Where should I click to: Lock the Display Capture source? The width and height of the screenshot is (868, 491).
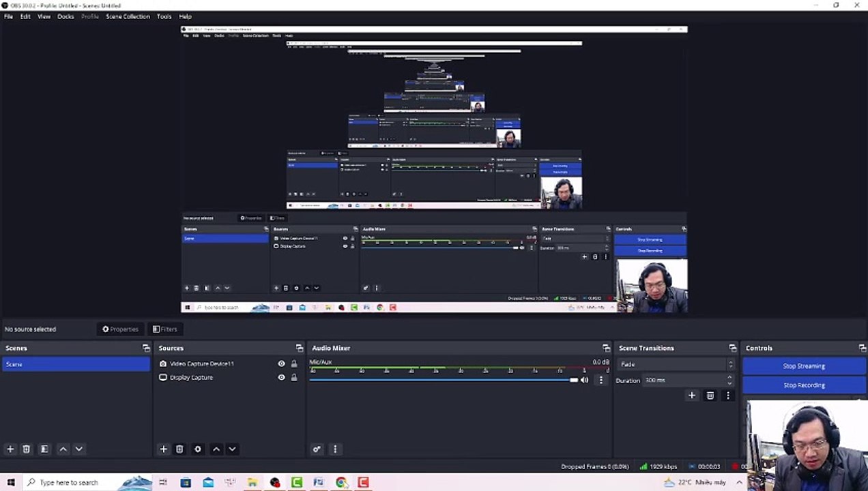tap(294, 377)
